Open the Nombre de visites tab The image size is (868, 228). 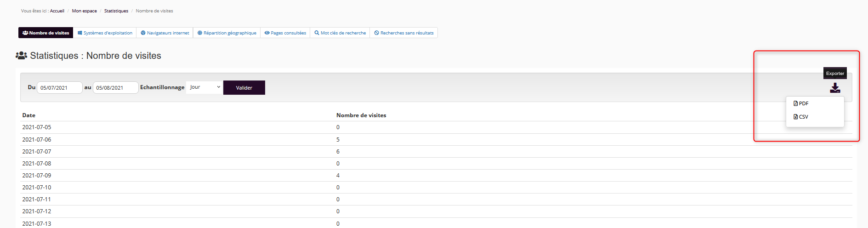tap(46, 33)
